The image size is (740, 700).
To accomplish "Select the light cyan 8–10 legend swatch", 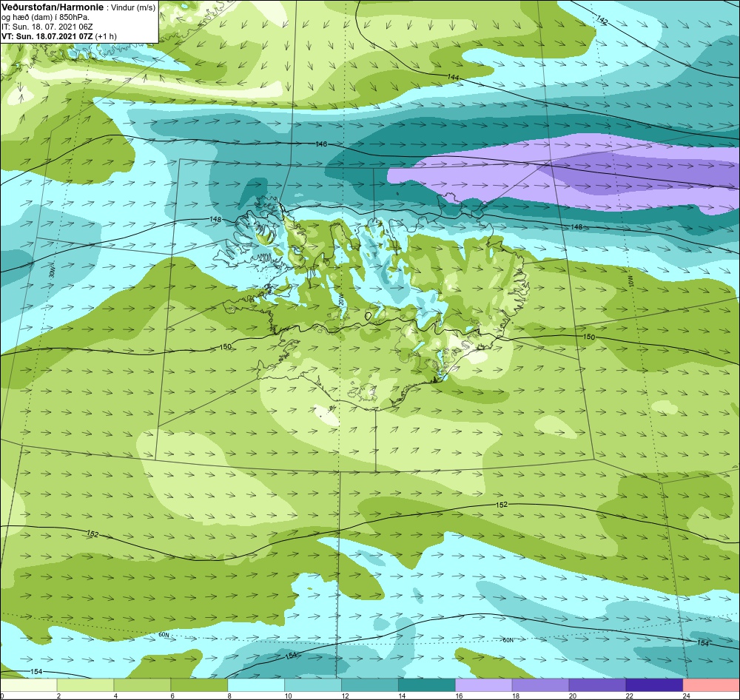I will 256,684.
